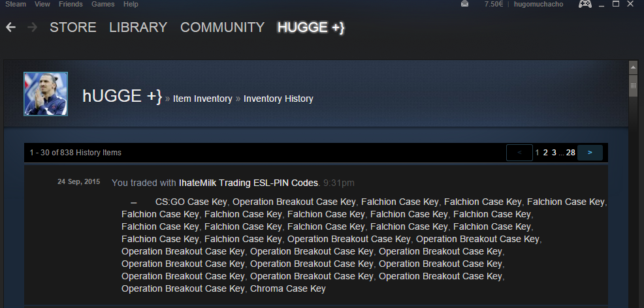Switch to the LIBRARY tab
This screenshot has width=644, height=308.
click(x=138, y=27)
